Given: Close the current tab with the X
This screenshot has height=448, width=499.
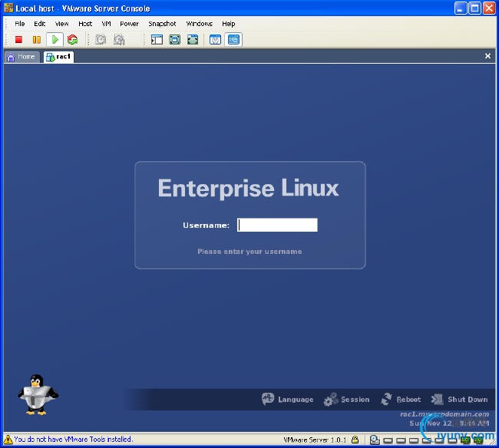Looking at the screenshot, I should tap(487, 56).
